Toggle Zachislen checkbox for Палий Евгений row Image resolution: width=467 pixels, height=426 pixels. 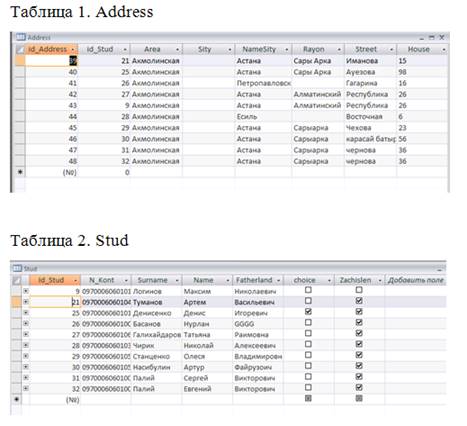pos(359,387)
